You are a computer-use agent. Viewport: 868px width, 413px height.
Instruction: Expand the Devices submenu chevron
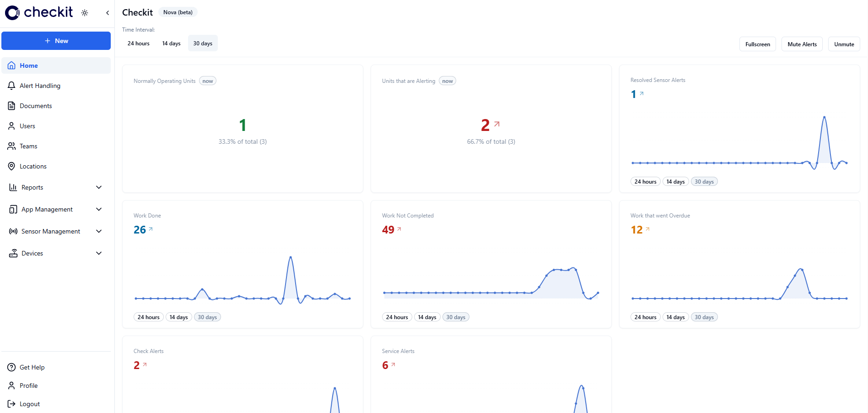(99, 253)
